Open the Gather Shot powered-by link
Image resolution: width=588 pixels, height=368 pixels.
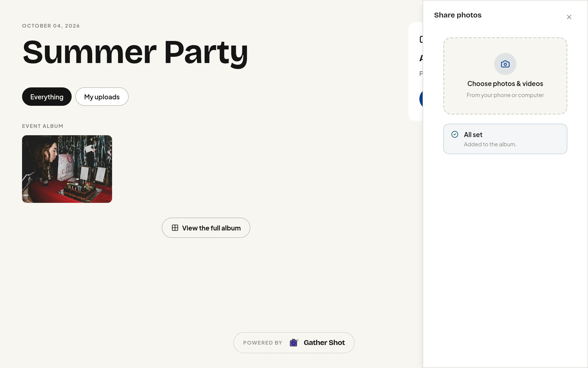[x=294, y=343]
